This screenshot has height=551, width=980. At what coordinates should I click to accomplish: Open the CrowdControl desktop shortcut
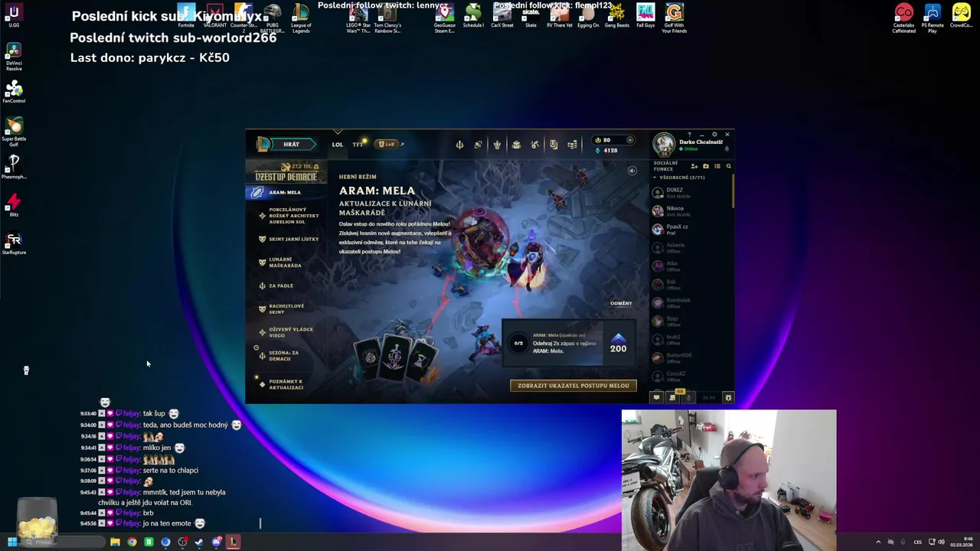point(962,16)
